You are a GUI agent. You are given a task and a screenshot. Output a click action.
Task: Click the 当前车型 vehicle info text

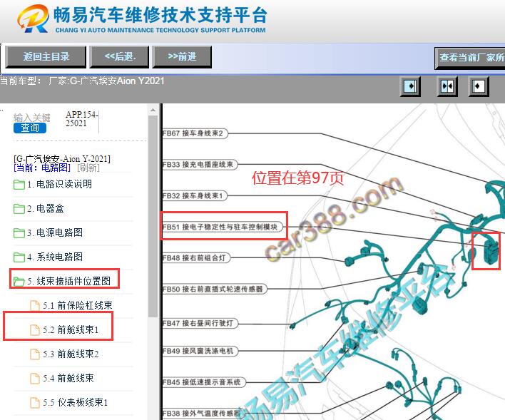point(82,81)
